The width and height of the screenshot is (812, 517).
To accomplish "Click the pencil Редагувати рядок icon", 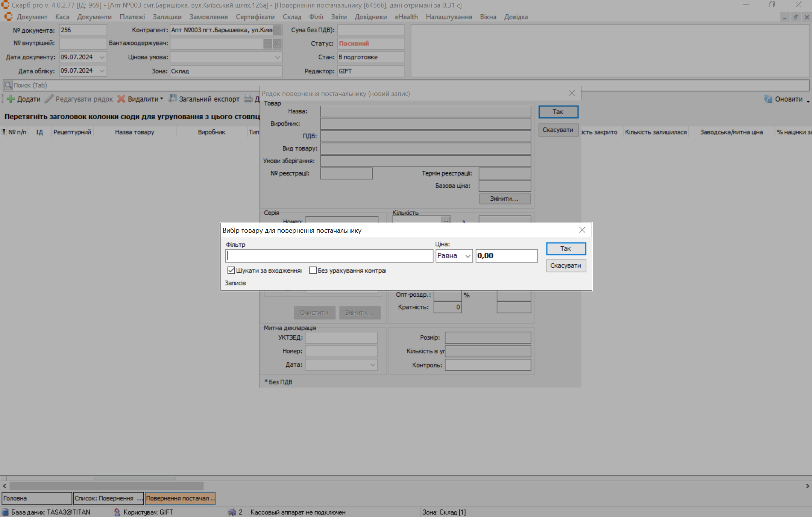I will [x=49, y=99].
